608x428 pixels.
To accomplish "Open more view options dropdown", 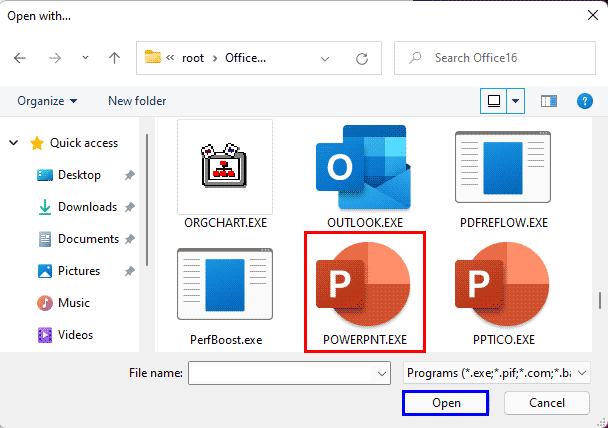I will [515, 101].
